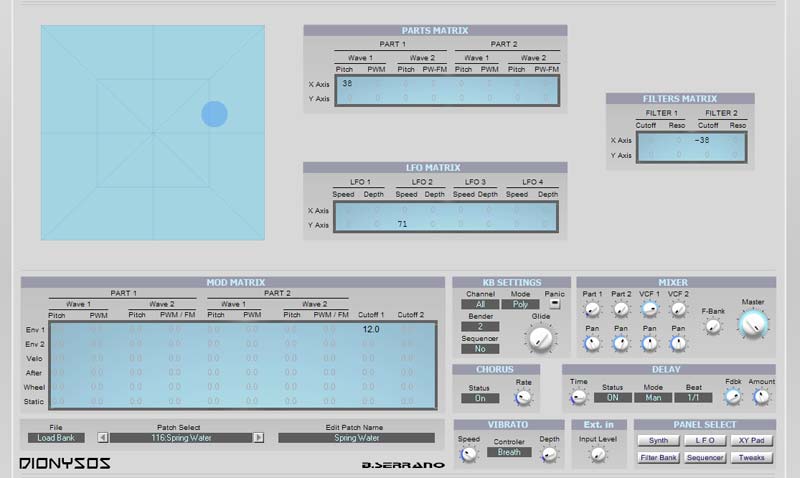This screenshot has height=478, width=800.
Task: Open the Delay Mode Man selector
Action: pos(653,397)
